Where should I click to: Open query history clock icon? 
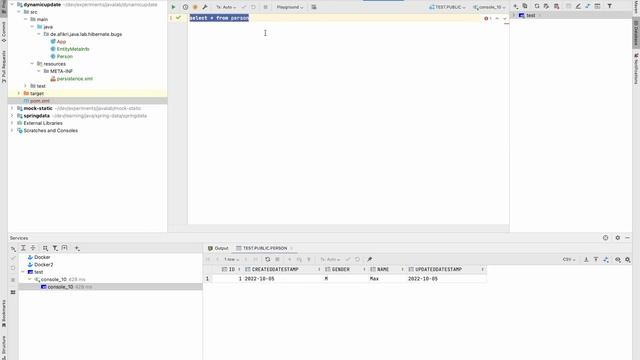[x=185, y=7]
